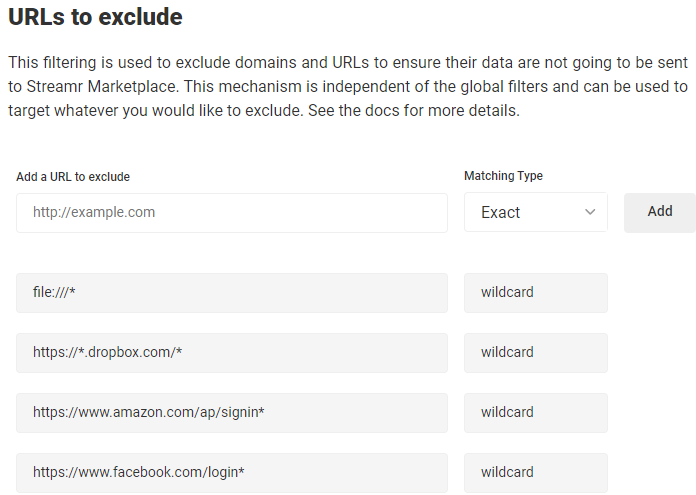Click the filtering description paragraph's first line

pos(340,63)
